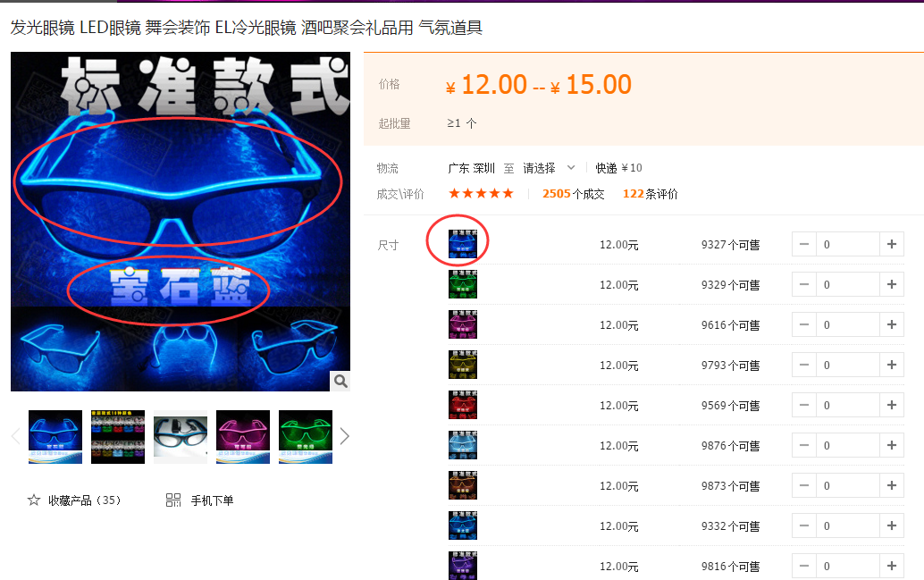Decrease quantity for the row with 9873个可售
The height and width of the screenshot is (580, 924).
(804, 485)
